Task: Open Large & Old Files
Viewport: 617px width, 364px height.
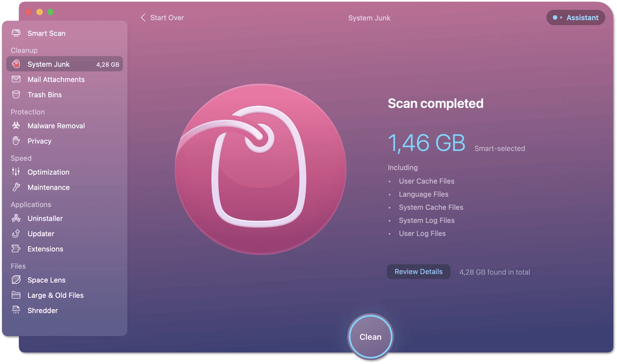Action: coord(65,295)
